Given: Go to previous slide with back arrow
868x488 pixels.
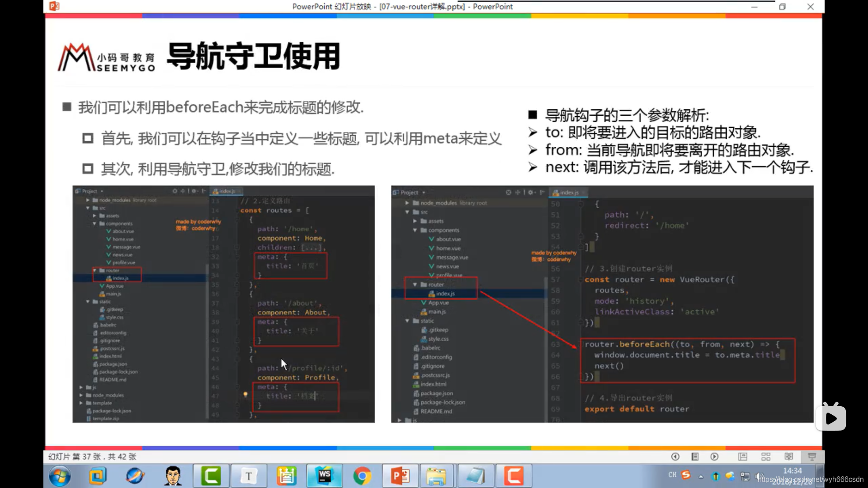Looking at the screenshot, I should pyautogui.click(x=675, y=457).
